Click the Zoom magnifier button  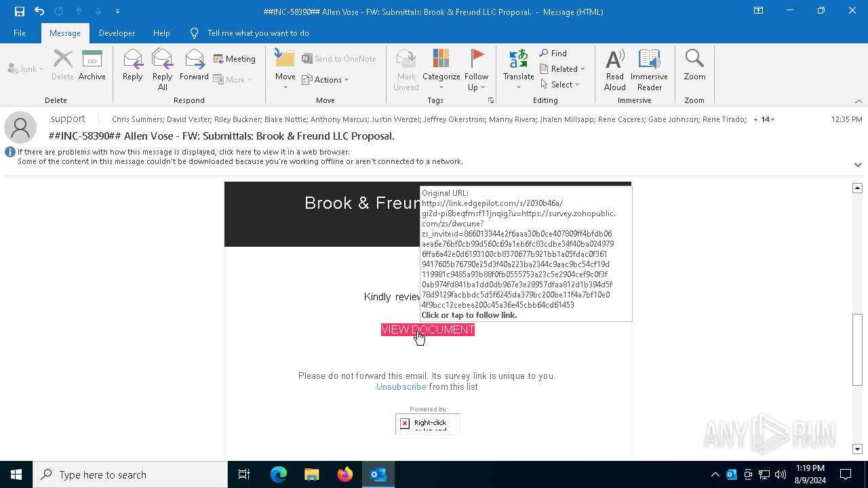pos(694,66)
